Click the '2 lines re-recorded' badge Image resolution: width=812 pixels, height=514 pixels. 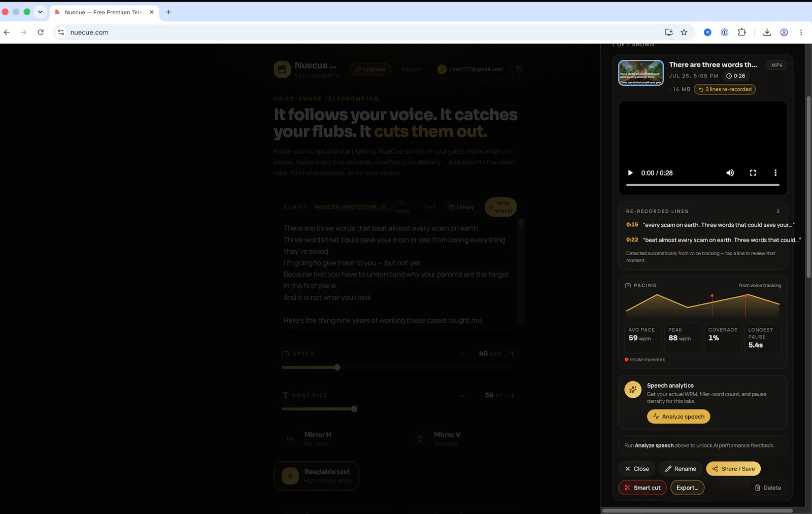click(725, 89)
